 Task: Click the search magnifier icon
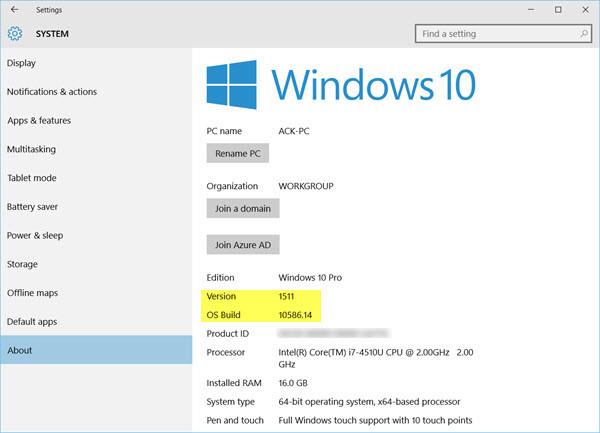click(x=584, y=34)
